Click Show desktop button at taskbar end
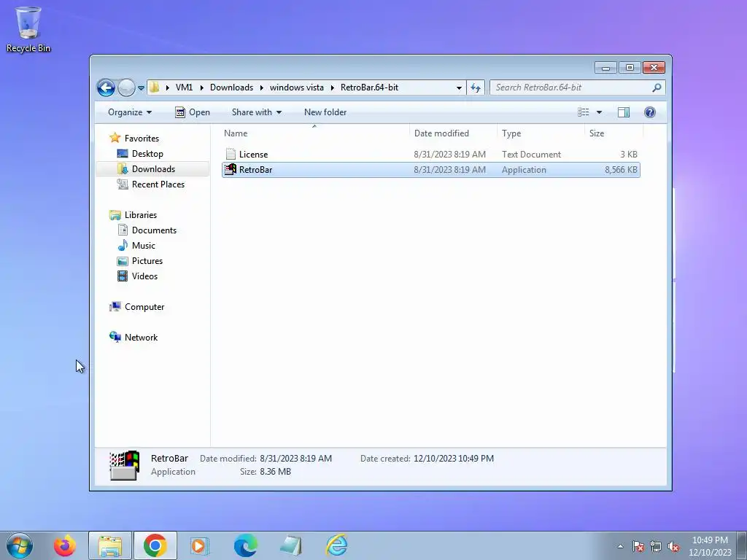 (x=742, y=545)
